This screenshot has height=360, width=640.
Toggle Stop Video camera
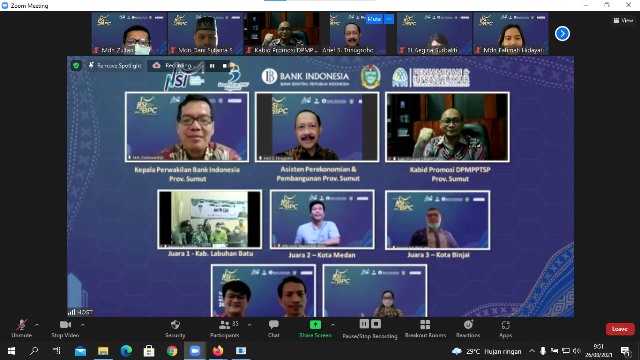tap(65, 329)
